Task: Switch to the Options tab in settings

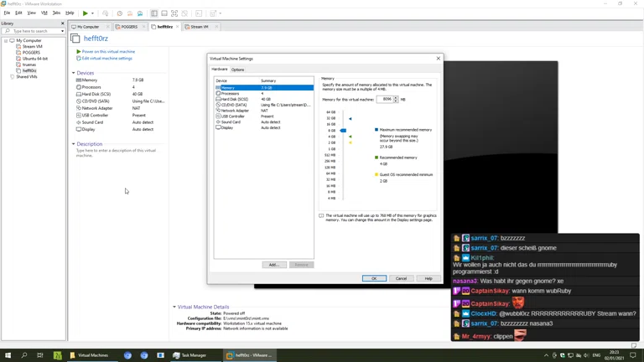Action: (x=237, y=70)
